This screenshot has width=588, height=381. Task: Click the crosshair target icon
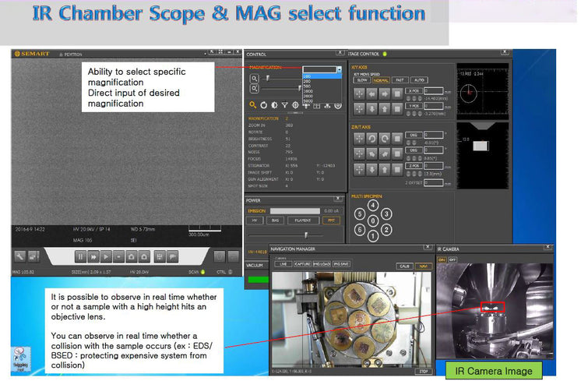tap(295, 105)
